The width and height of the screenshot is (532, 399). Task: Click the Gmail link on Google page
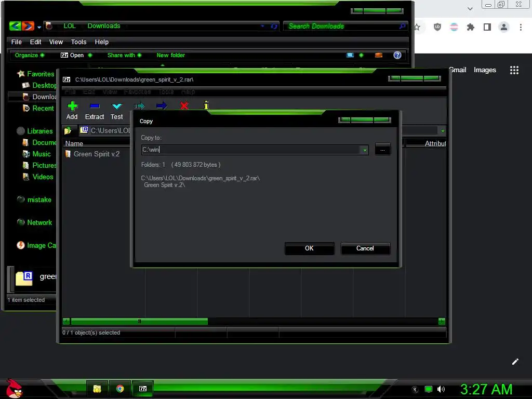(458, 70)
